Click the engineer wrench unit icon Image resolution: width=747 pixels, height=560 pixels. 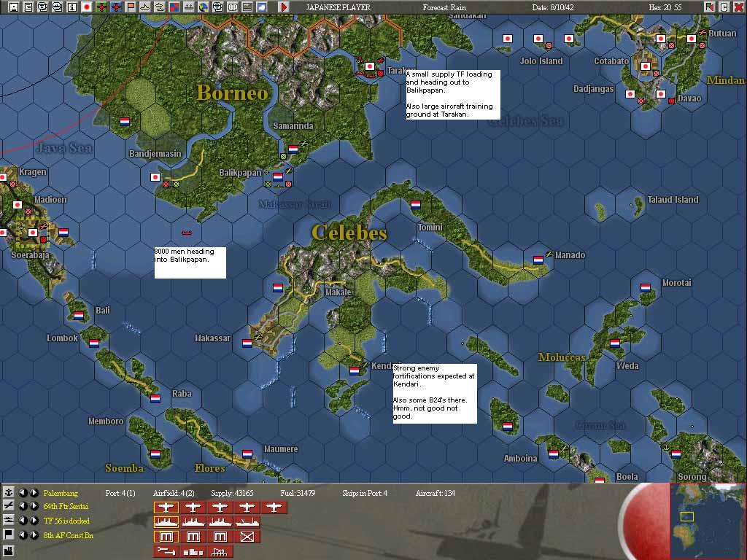166,550
